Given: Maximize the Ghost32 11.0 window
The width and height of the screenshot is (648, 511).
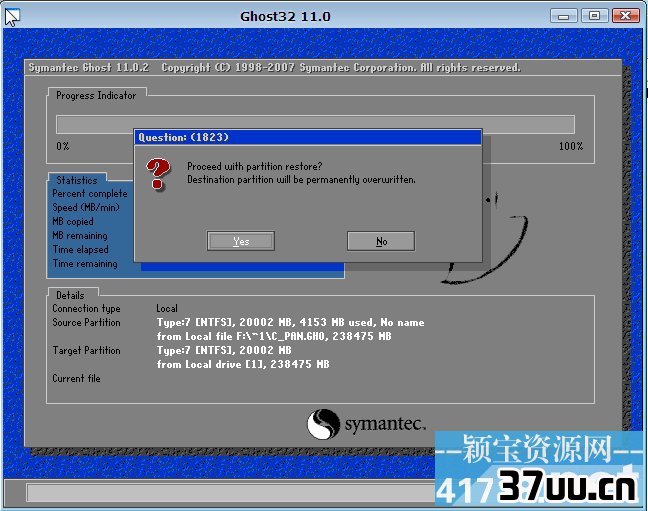Looking at the screenshot, I should (x=594, y=16).
